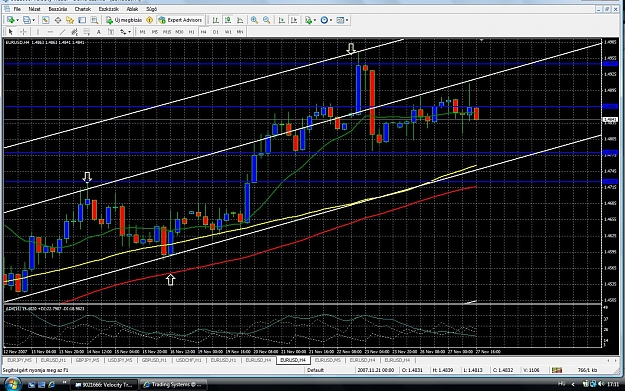Image resolution: width=625 pixels, height=391 pixels.
Task: Open the Chartok menu
Action: click(x=83, y=9)
